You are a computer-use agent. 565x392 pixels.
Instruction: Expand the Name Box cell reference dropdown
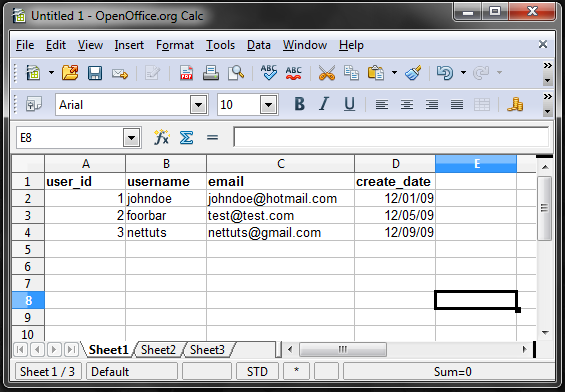[132, 138]
